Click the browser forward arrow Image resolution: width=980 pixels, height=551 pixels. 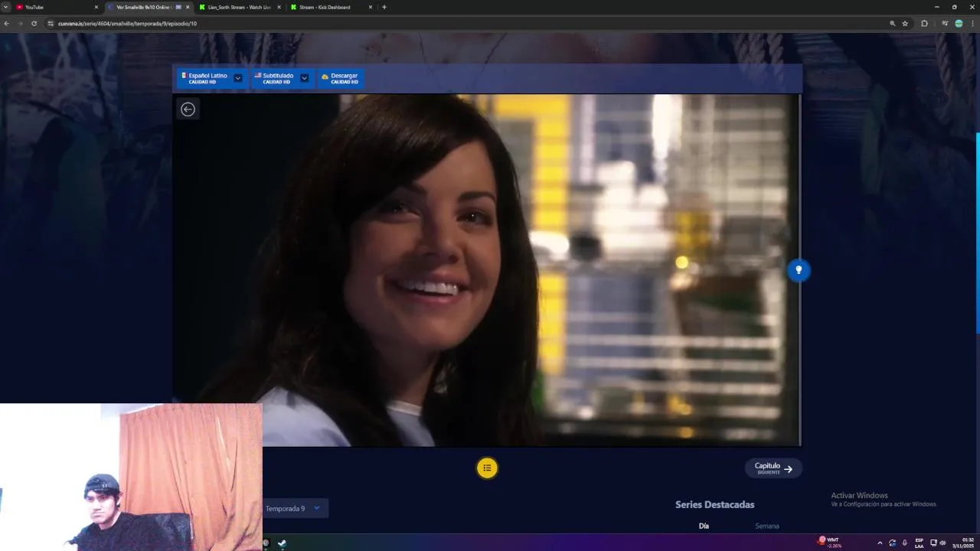click(20, 24)
